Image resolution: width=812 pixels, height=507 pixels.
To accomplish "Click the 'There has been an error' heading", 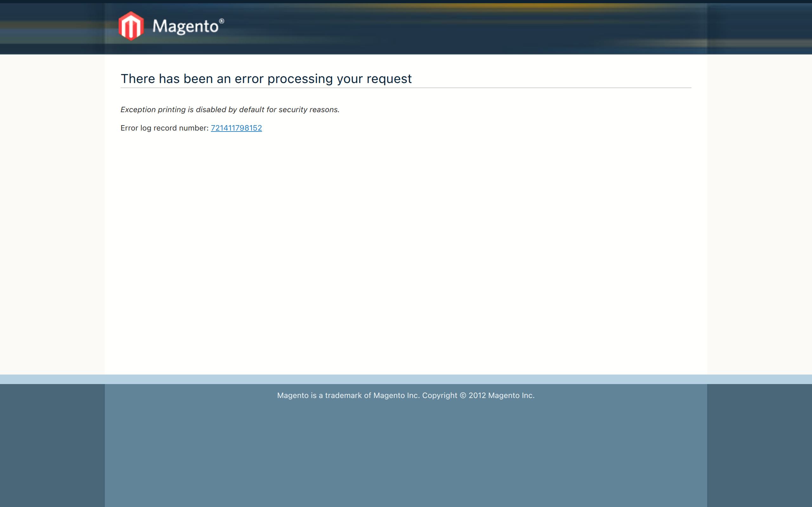I will pyautogui.click(x=266, y=79).
